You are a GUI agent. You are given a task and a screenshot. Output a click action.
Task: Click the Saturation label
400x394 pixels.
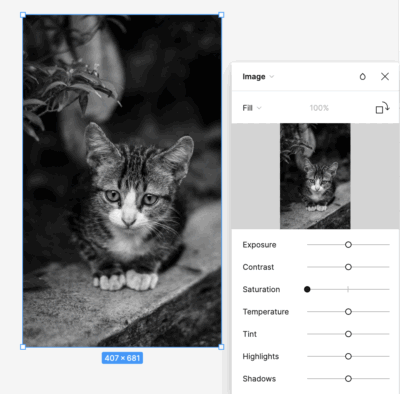[x=261, y=289]
